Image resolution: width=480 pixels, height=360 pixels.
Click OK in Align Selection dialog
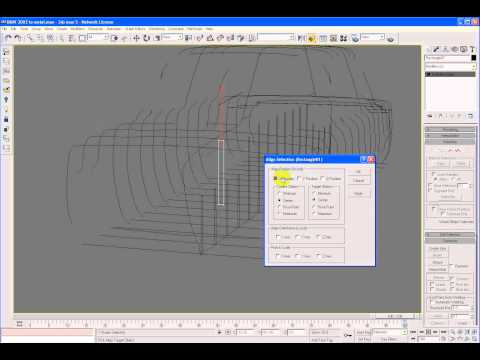358,172
